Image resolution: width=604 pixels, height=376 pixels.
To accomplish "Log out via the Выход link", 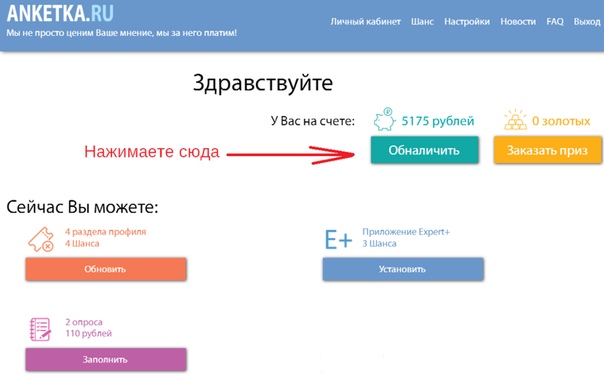I will pos(587,22).
